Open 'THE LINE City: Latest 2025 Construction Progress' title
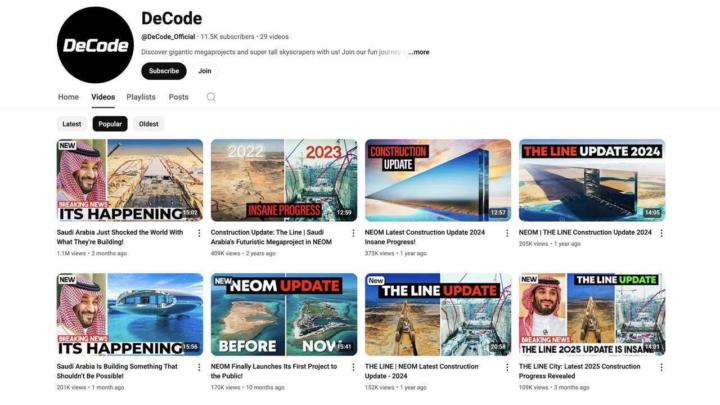Screen dimensions: 720x405 pyautogui.click(x=579, y=371)
